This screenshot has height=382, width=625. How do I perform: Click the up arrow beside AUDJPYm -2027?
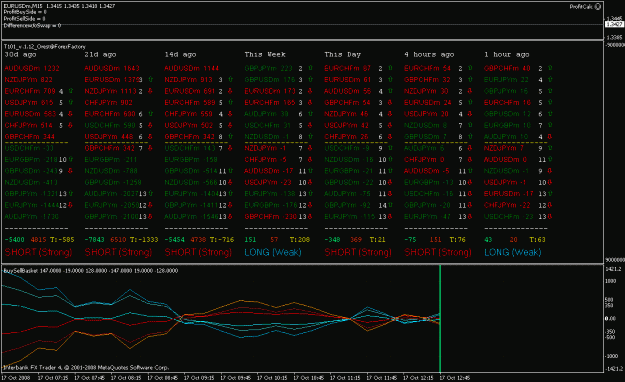click(x=150, y=194)
